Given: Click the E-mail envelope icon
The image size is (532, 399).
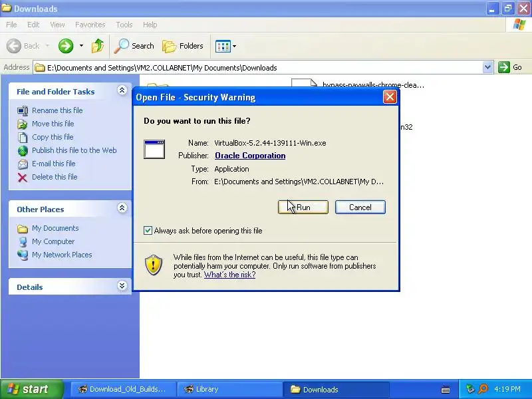Looking at the screenshot, I should pos(23,164).
